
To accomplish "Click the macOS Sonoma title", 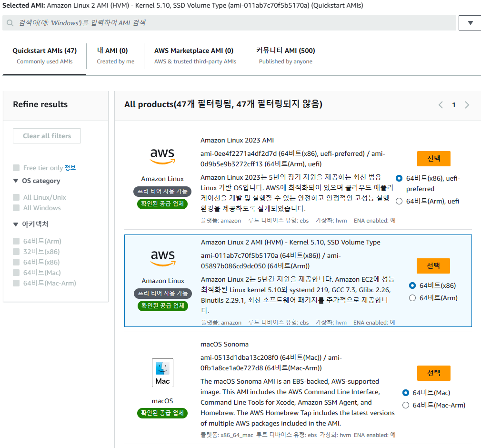I will point(225,344).
